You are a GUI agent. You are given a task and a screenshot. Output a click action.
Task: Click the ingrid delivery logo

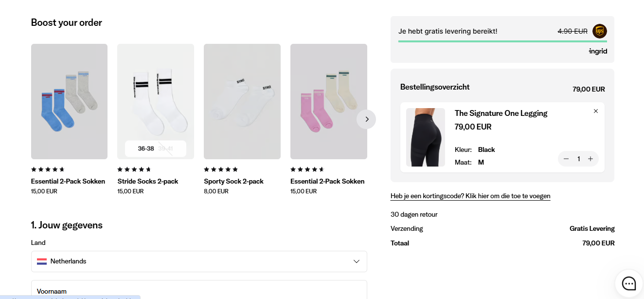pyautogui.click(x=598, y=51)
